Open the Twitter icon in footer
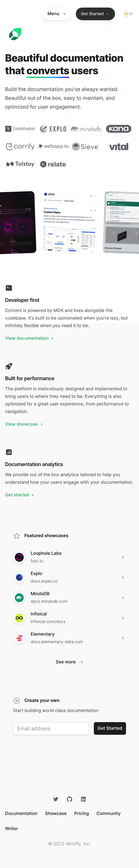The height and width of the screenshot is (868, 139). pyautogui.click(x=56, y=799)
